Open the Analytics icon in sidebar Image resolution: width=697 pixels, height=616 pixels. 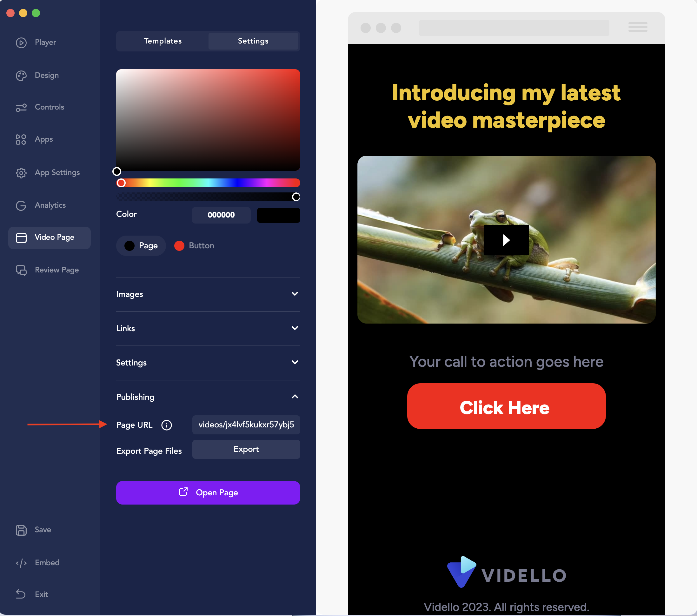pyautogui.click(x=21, y=205)
